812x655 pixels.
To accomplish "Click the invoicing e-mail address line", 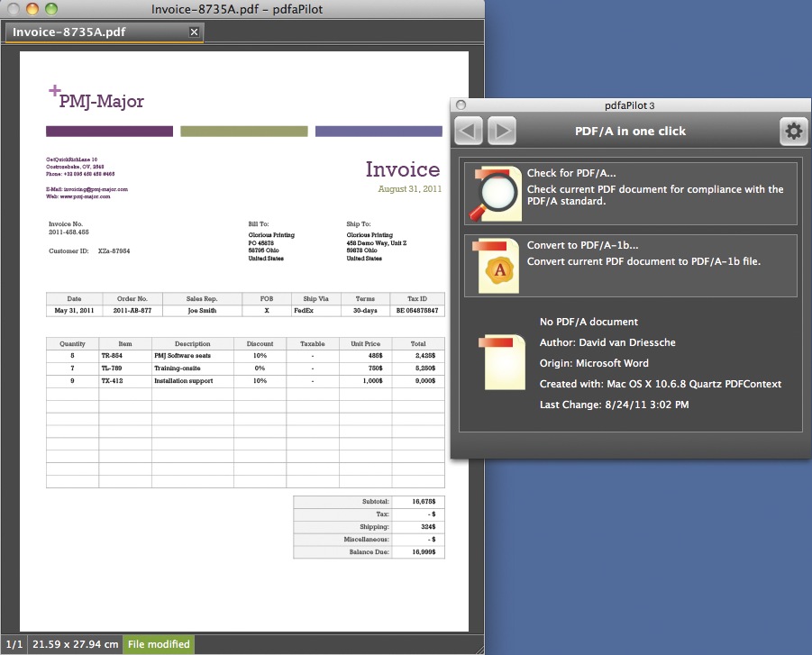I will click(87, 189).
